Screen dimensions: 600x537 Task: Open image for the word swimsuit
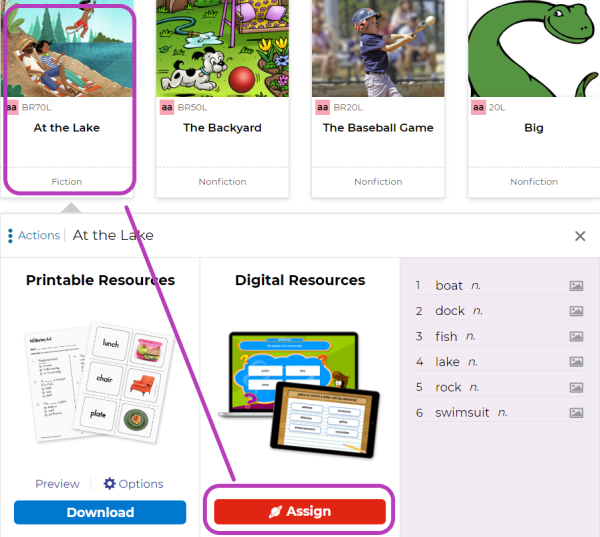click(576, 413)
